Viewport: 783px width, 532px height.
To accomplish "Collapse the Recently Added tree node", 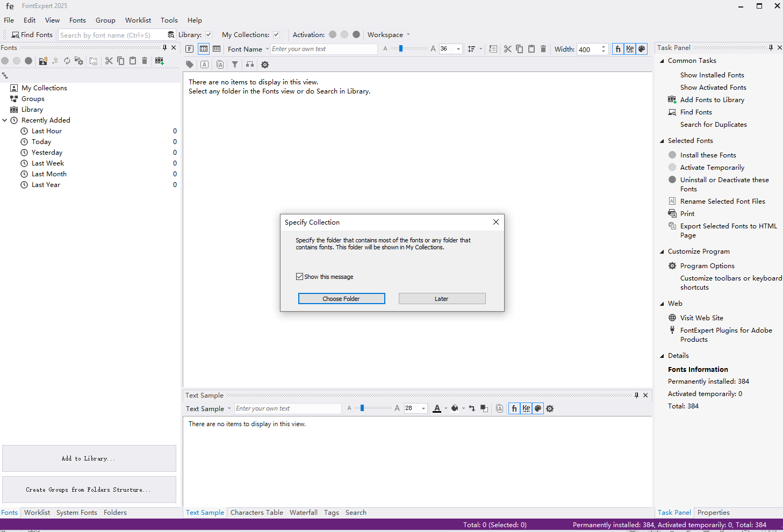I will point(5,120).
